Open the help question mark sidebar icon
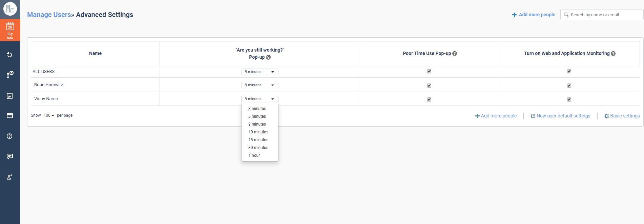 pyautogui.click(x=10, y=136)
